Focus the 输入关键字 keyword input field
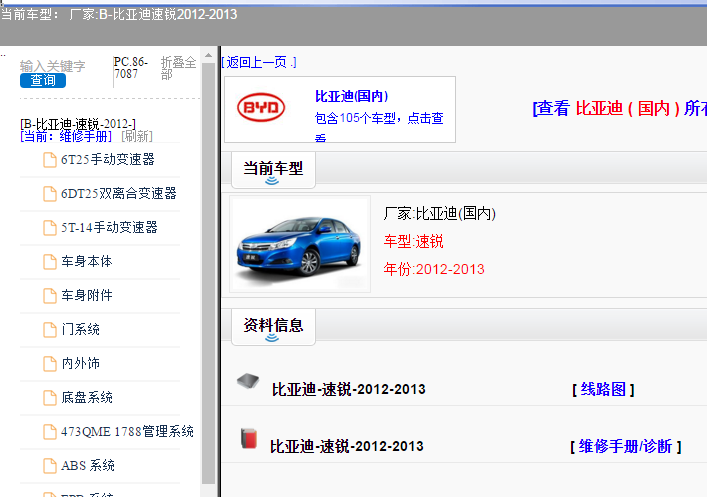Image resolution: width=707 pixels, height=497 pixels. 52,66
